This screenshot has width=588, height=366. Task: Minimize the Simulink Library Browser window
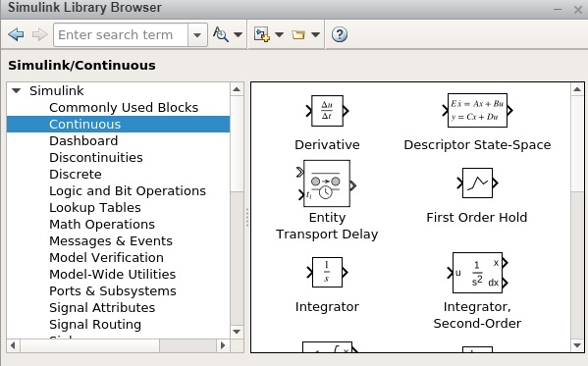pyautogui.click(x=558, y=10)
